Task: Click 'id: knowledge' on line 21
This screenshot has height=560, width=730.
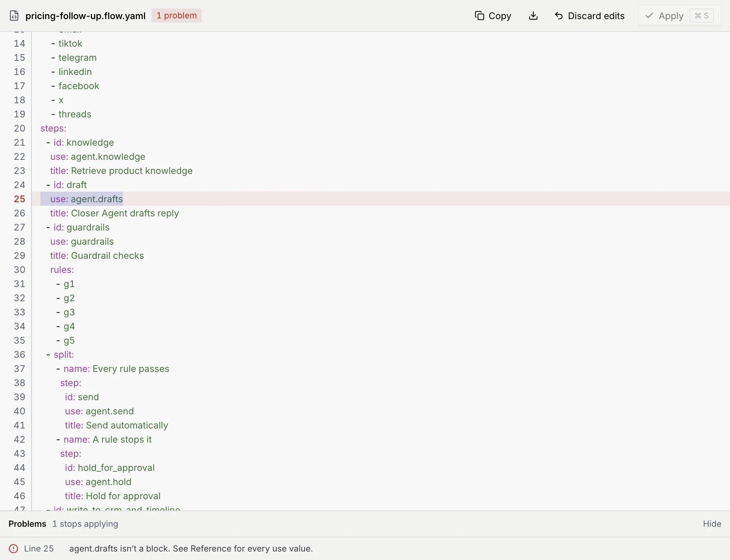Action: [x=84, y=142]
